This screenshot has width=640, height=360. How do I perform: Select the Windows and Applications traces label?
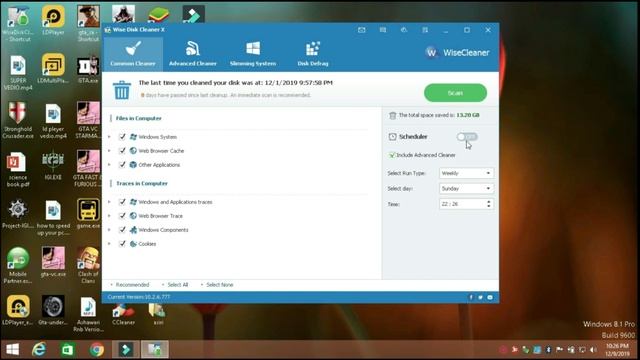[x=175, y=202]
